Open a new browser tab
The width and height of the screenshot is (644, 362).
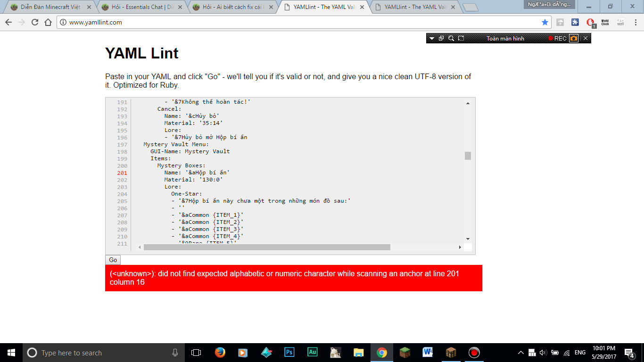click(470, 8)
